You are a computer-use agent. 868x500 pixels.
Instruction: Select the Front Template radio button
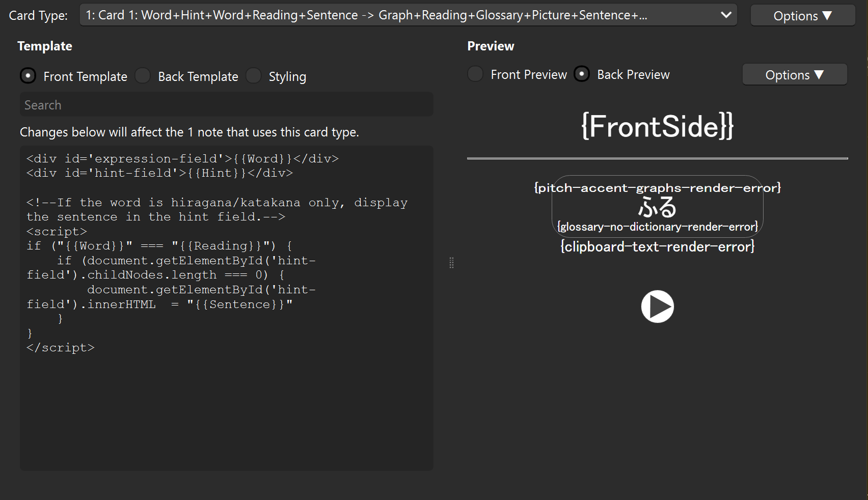[x=28, y=75]
